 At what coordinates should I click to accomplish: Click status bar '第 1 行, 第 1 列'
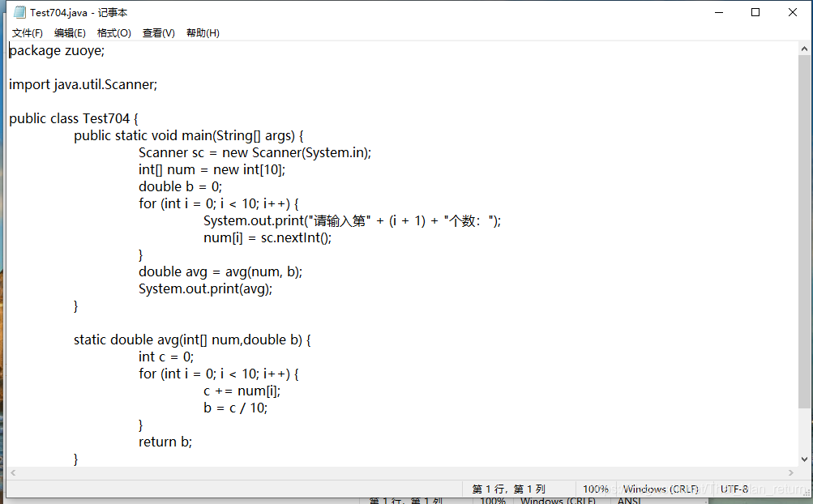[509, 489]
